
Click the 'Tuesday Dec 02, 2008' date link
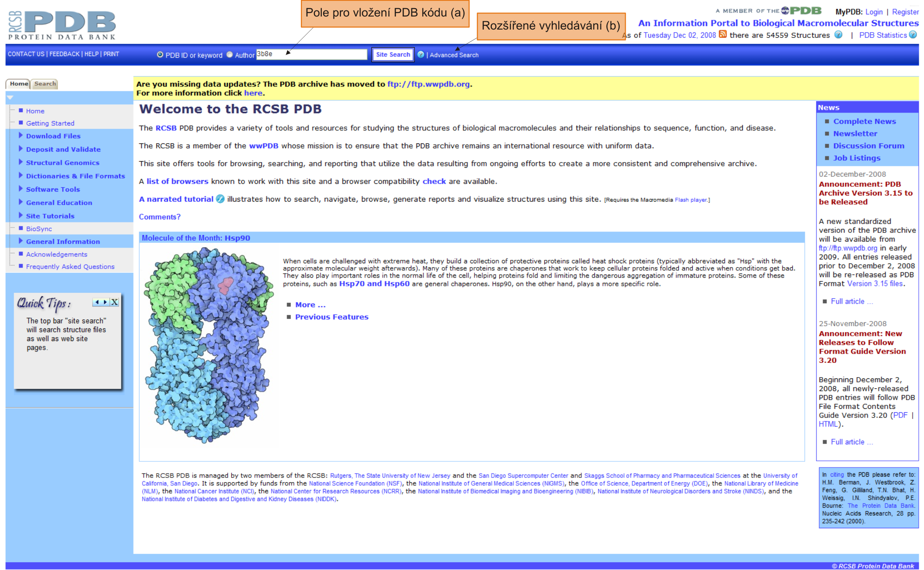[679, 35]
